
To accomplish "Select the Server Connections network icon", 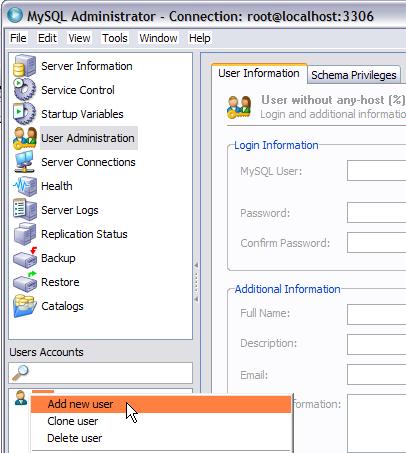I will click(24, 162).
